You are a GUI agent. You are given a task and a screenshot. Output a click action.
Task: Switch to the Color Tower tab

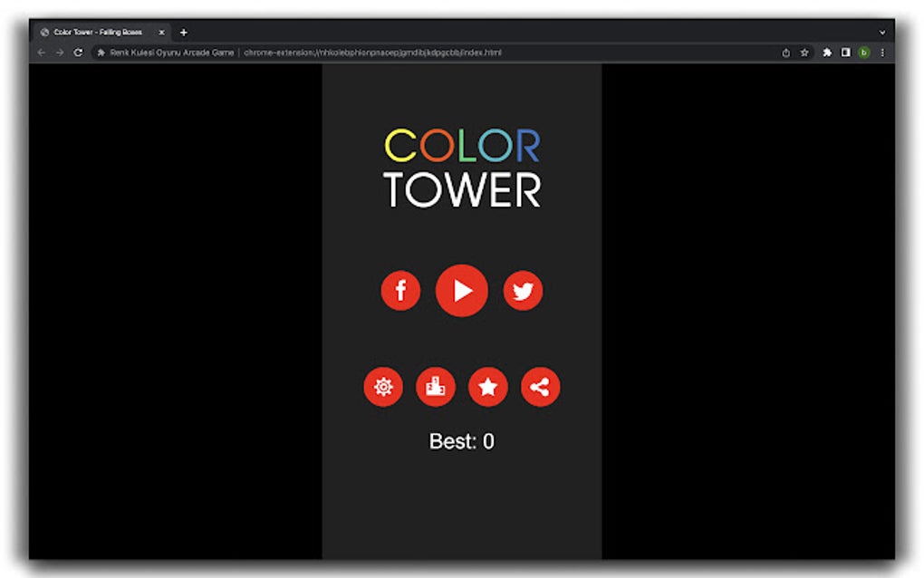[95, 32]
